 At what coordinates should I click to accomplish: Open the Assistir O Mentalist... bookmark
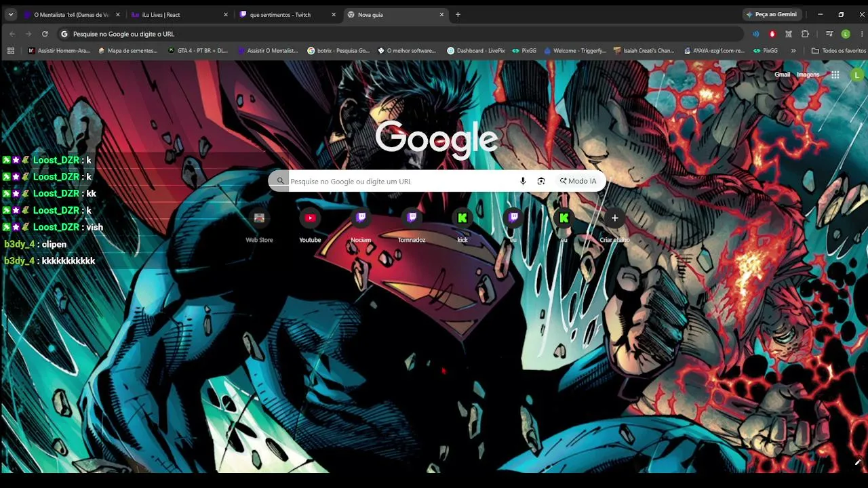tap(268, 51)
